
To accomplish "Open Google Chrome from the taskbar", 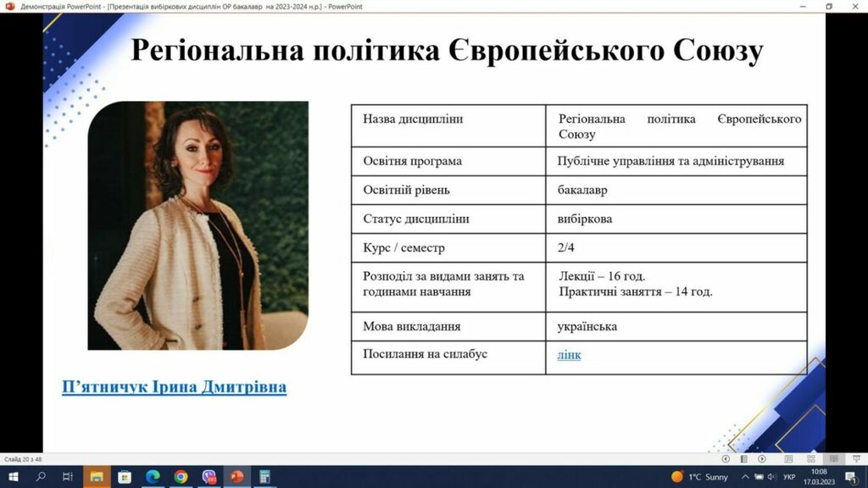I will coord(181,476).
